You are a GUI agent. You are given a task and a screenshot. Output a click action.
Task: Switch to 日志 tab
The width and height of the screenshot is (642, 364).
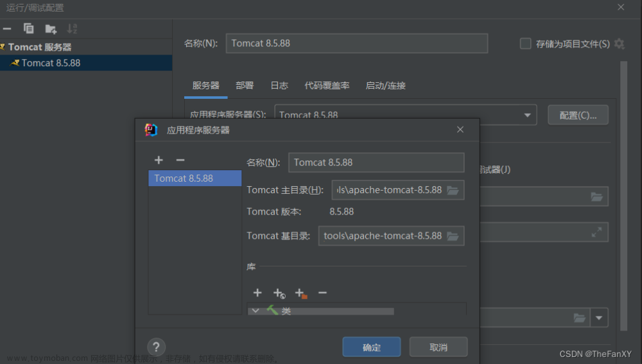point(279,85)
